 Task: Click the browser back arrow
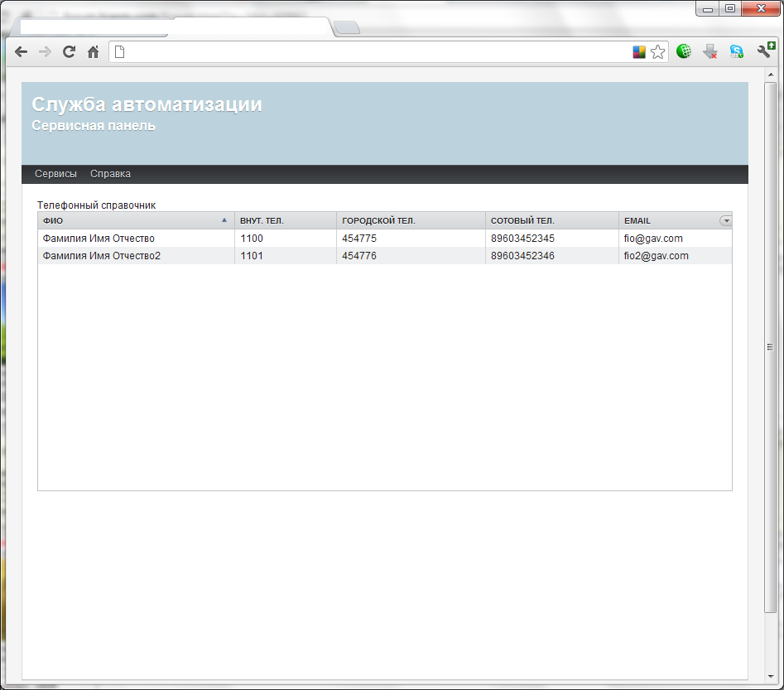pos(22,52)
